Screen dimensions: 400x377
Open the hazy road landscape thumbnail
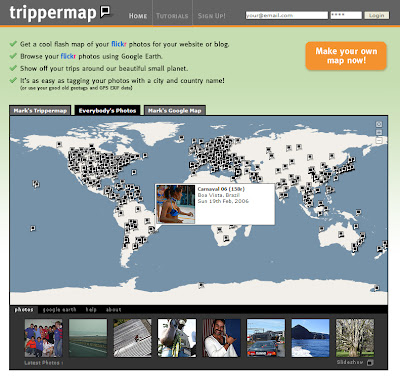(x=88, y=338)
